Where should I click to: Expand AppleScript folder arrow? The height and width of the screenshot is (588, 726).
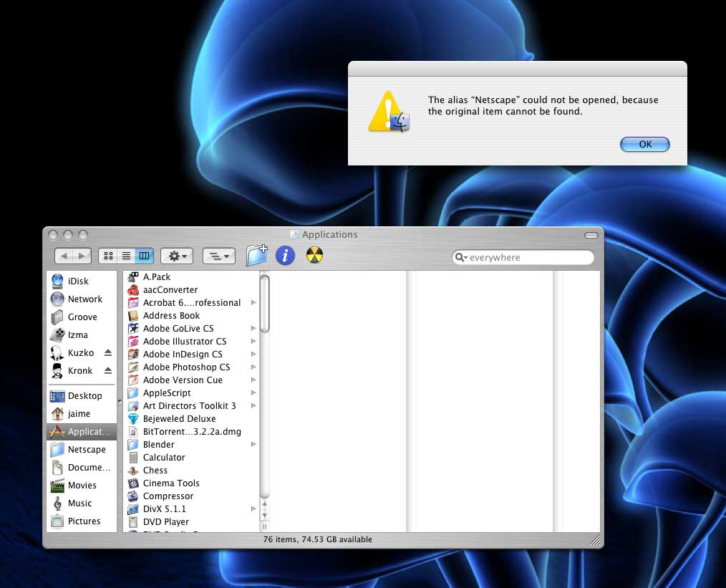pos(253,393)
